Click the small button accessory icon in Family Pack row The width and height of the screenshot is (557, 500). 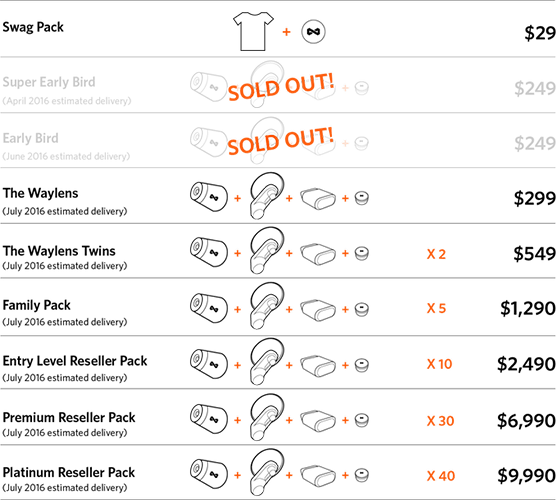coord(362,309)
